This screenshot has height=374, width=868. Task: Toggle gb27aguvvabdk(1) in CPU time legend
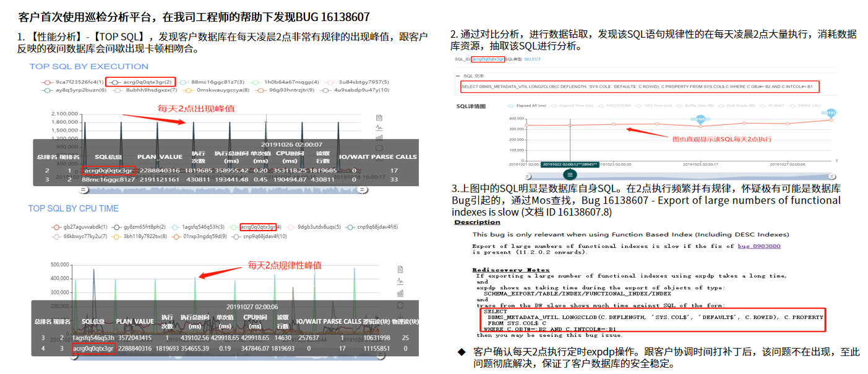(79, 227)
